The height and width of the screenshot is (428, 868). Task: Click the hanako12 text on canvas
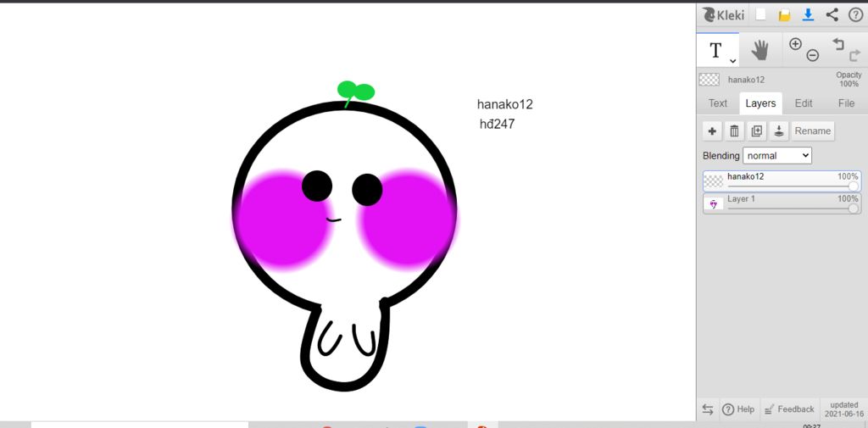tap(505, 104)
